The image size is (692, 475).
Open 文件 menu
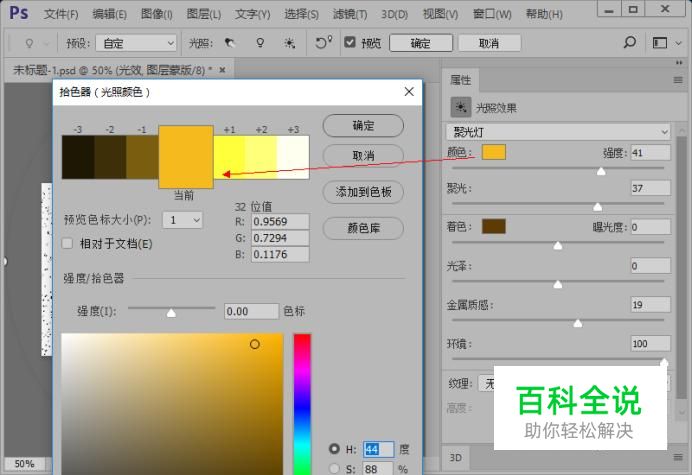click(61, 14)
